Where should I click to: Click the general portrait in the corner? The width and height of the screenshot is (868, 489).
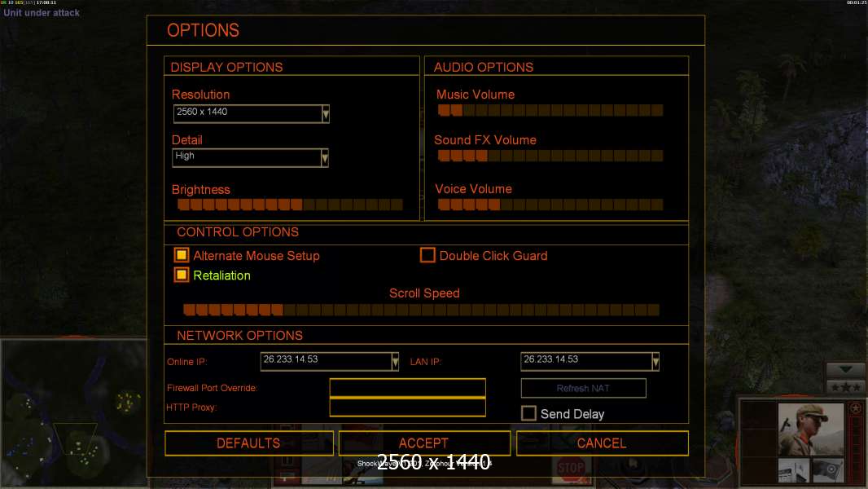[811, 430]
